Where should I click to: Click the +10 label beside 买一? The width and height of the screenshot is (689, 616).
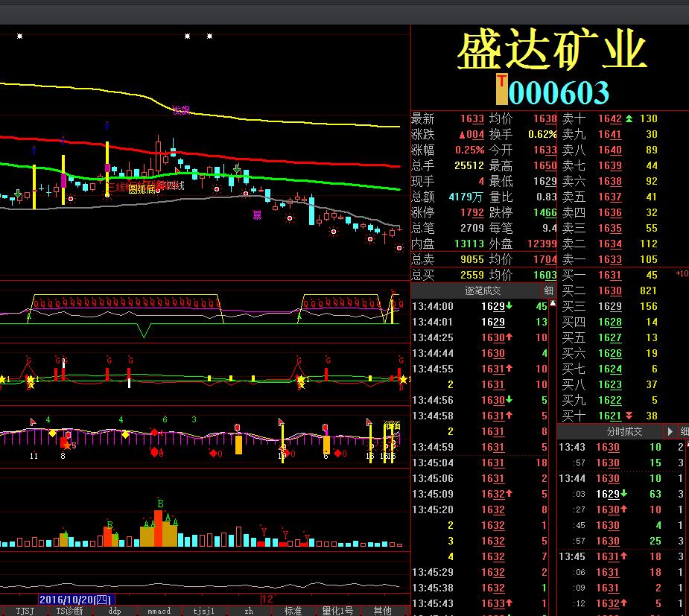(682, 273)
